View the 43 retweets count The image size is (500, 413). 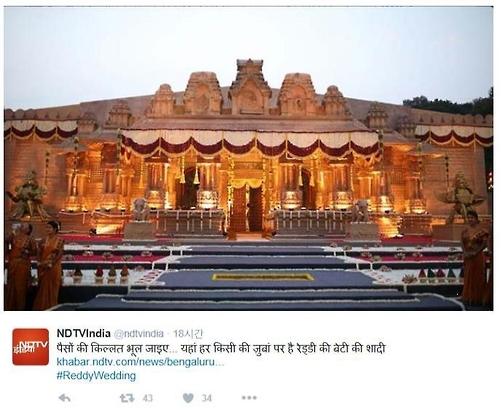[x=148, y=398]
